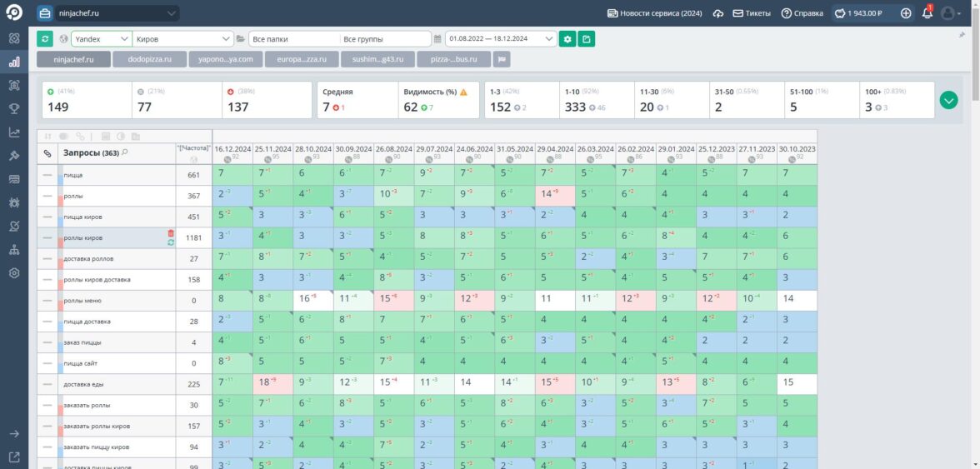Open the Киров region dropdown
980x469 pixels.
(182, 38)
